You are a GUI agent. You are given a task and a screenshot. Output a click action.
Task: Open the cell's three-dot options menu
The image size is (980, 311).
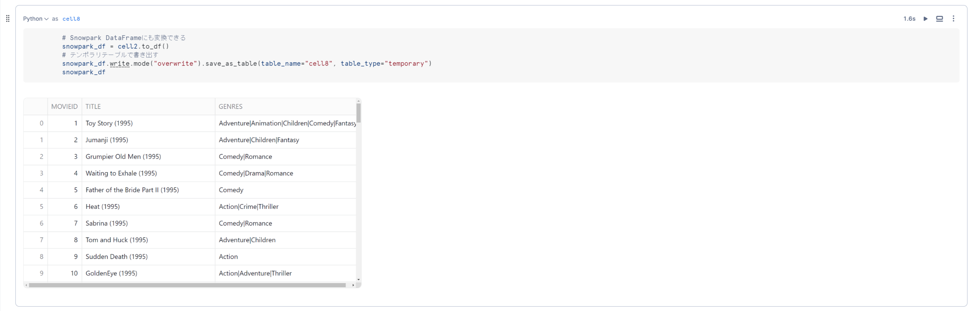[953, 19]
